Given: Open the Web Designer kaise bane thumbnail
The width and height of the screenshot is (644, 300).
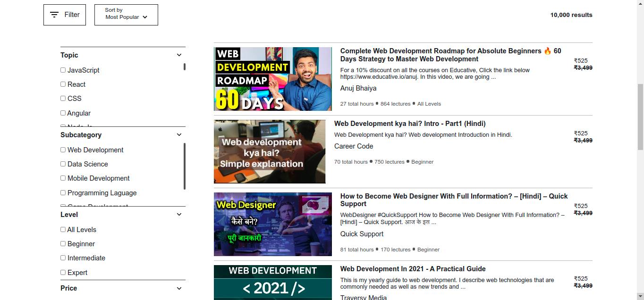Looking at the screenshot, I should point(273,224).
